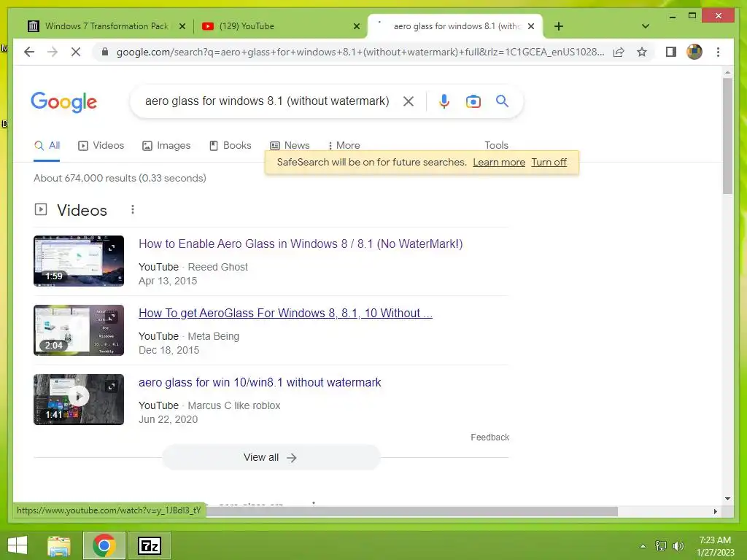Send Feedback on video results

pyautogui.click(x=489, y=437)
